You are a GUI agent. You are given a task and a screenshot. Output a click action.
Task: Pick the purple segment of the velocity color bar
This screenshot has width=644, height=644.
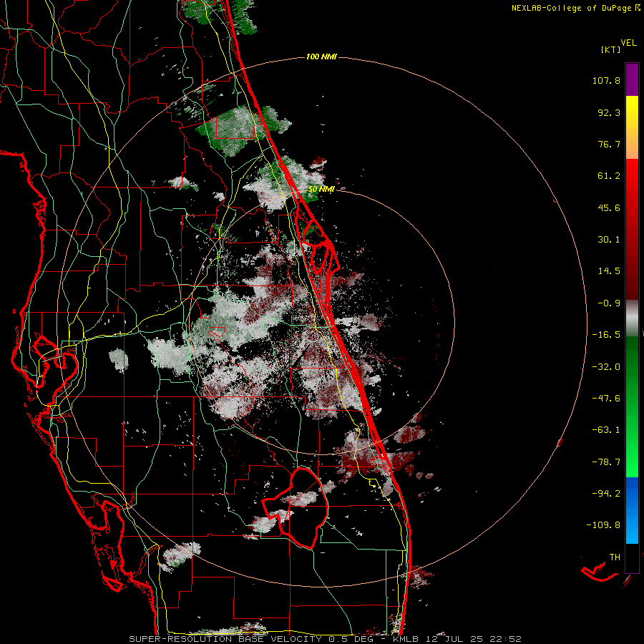632,79
